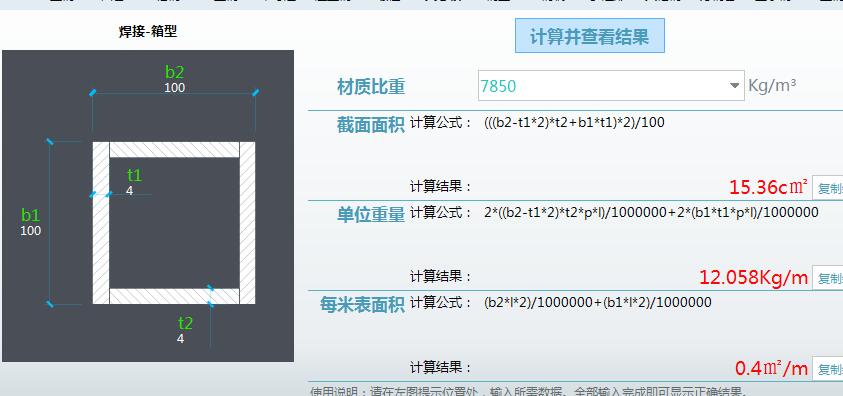Click the Kg/m³ unit label

tap(772, 86)
